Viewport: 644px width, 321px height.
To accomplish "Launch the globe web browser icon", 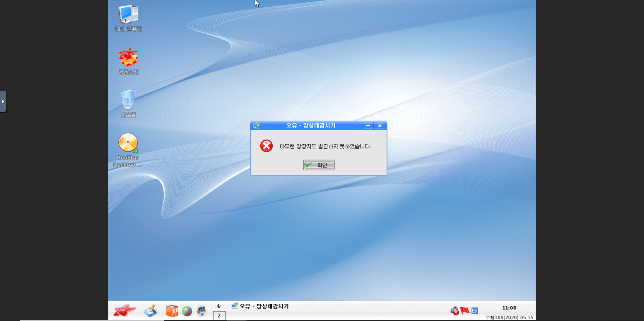I will (x=187, y=311).
